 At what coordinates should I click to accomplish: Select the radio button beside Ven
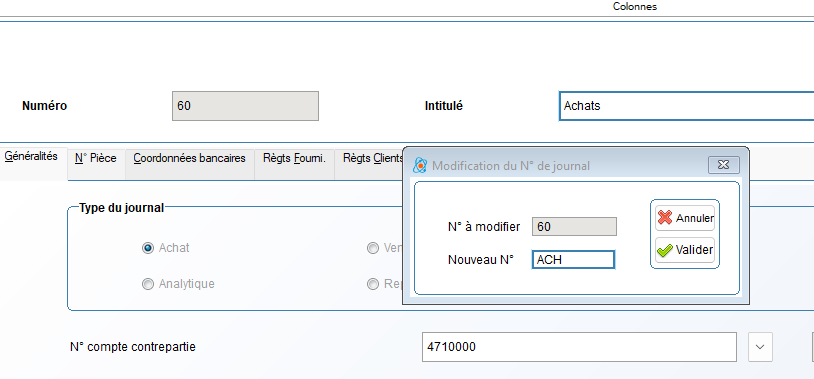pos(373,248)
